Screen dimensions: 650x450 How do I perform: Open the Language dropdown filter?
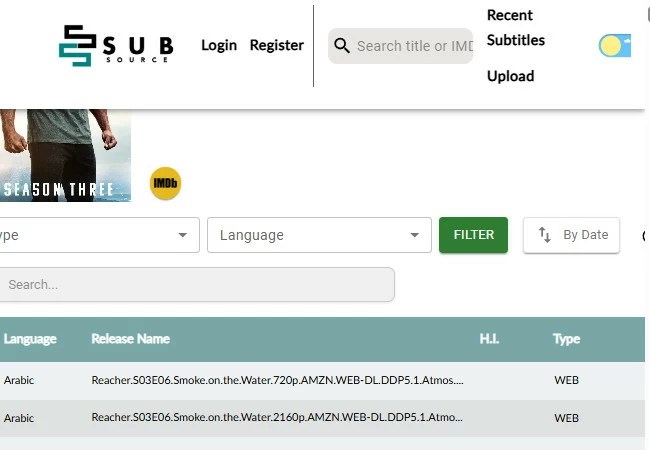(x=319, y=235)
